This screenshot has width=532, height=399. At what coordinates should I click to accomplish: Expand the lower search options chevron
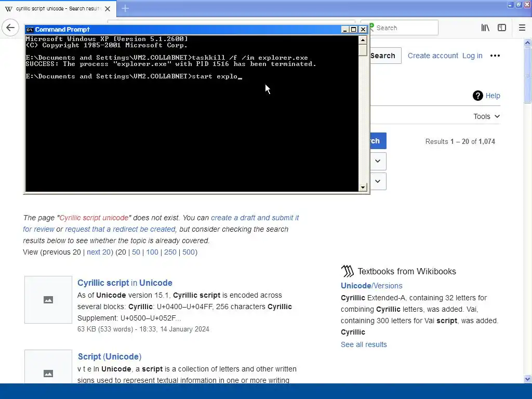378,181
